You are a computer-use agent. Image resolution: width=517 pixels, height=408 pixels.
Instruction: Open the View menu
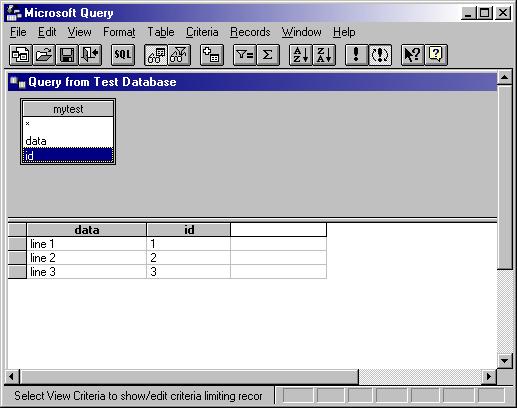click(x=80, y=32)
